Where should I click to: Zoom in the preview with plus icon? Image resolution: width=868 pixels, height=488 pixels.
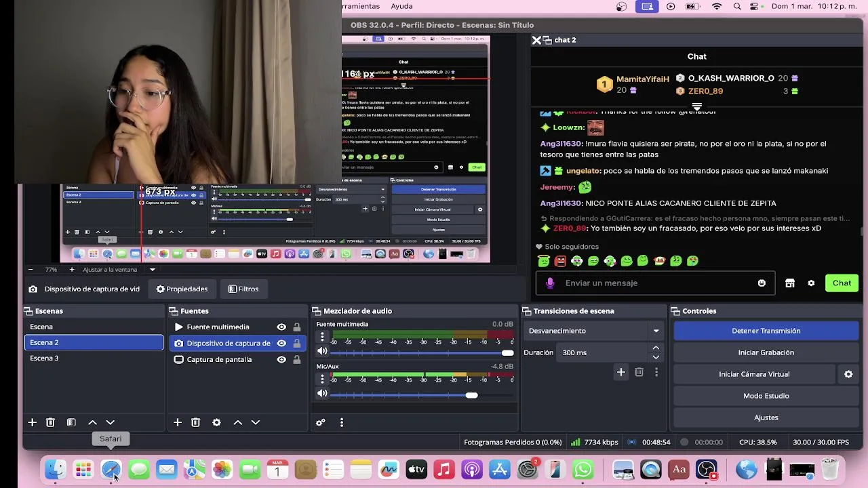click(72, 270)
